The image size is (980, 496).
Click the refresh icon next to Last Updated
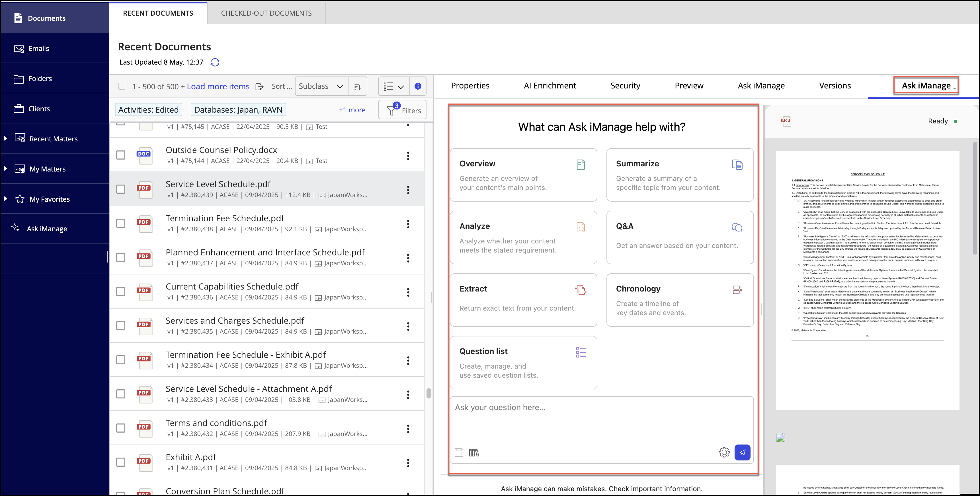(x=215, y=62)
